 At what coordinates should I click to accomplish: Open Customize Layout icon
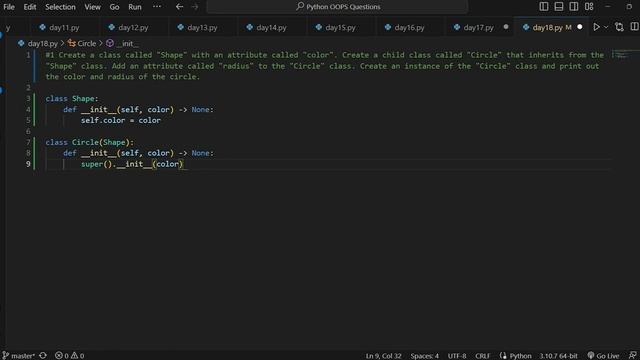pyautogui.click(x=589, y=7)
